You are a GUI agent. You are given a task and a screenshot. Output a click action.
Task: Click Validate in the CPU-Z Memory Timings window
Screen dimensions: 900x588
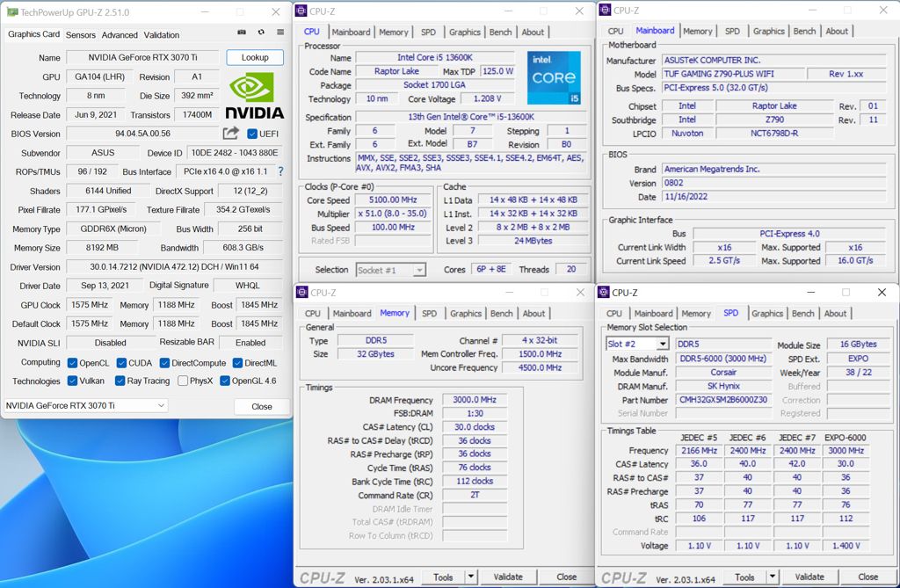point(508,577)
